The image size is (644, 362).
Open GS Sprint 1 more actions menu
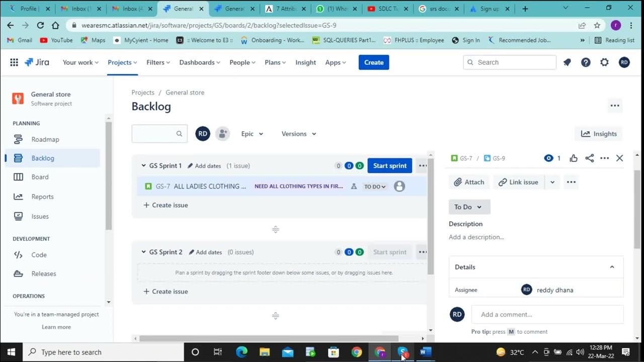pos(422,165)
